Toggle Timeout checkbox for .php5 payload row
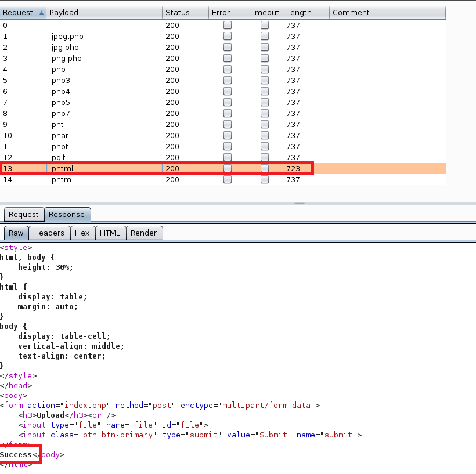The width and height of the screenshot is (476, 474). click(265, 102)
